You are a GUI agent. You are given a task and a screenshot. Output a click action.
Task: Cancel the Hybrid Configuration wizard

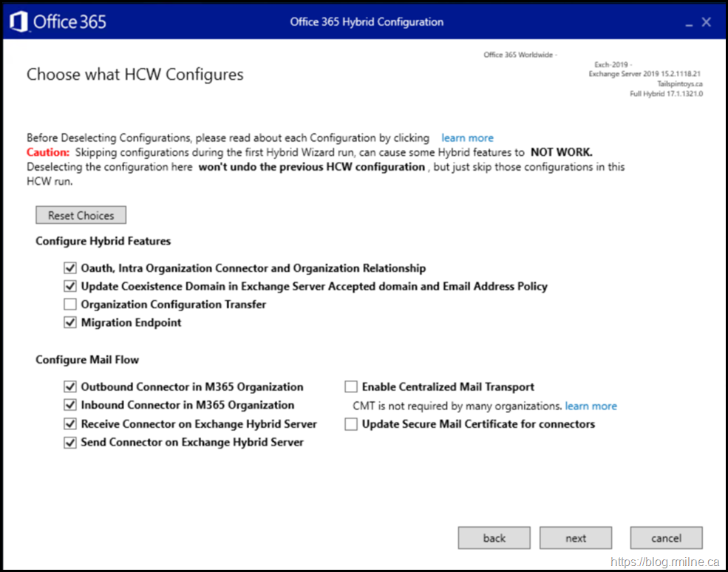666,538
